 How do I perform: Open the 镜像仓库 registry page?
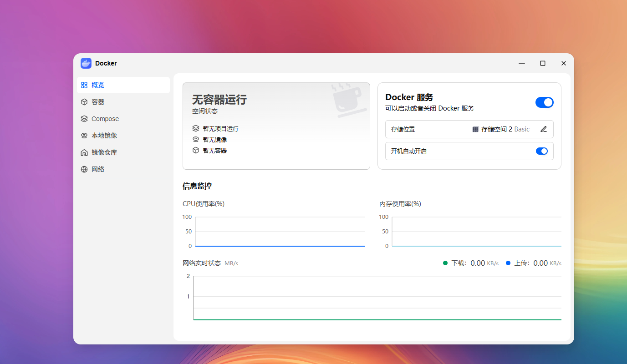(123, 152)
